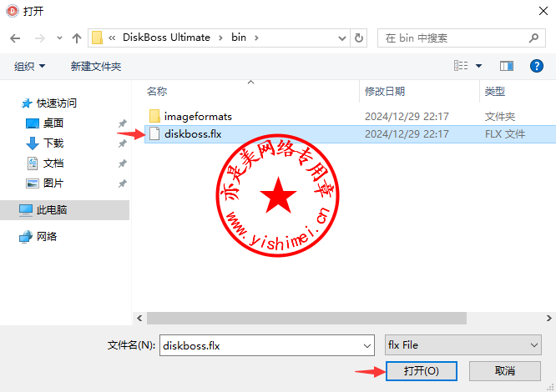Click the 取消 button

point(504,371)
